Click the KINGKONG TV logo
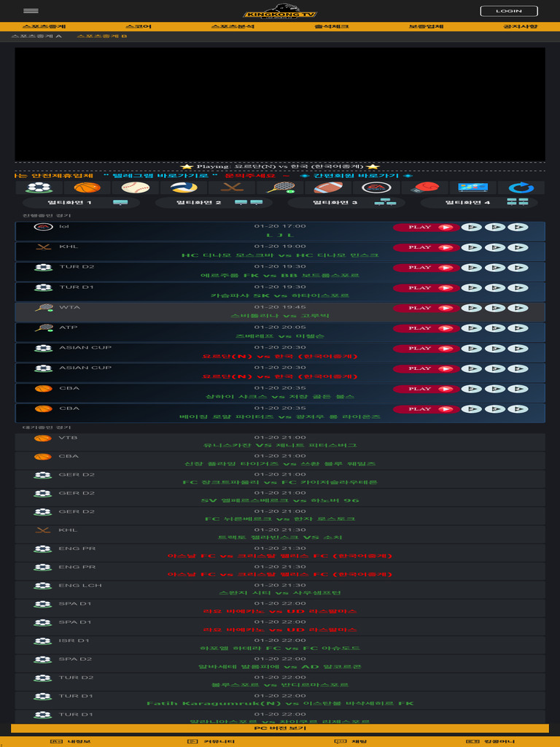Screen dimensions: 560x747 pos(280,12)
